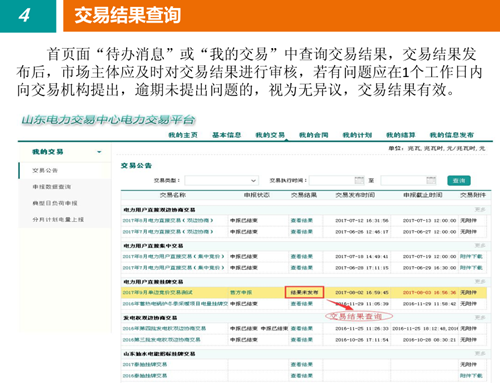Open the end date calendar picker icon
This screenshot has width=500, height=383.
point(431,180)
